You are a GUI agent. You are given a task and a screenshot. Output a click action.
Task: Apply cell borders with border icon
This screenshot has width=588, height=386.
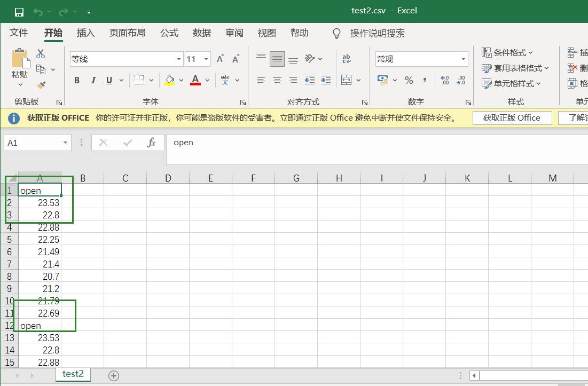coord(139,80)
